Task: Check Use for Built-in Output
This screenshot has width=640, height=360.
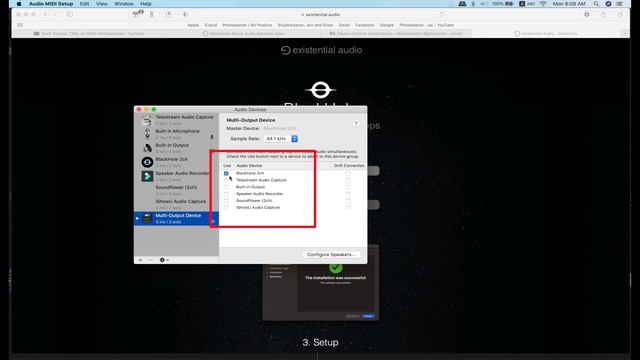Action: coord(226,187)
